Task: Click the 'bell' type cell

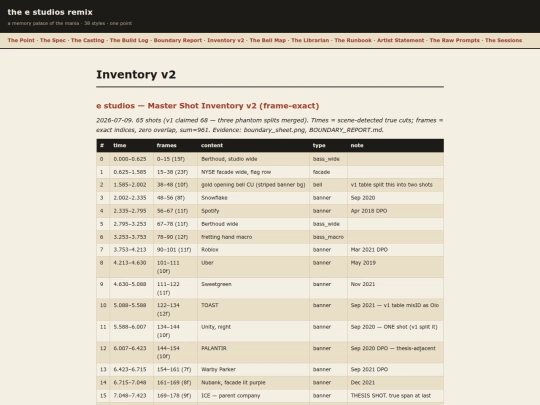Action: [x=328, y=185]
